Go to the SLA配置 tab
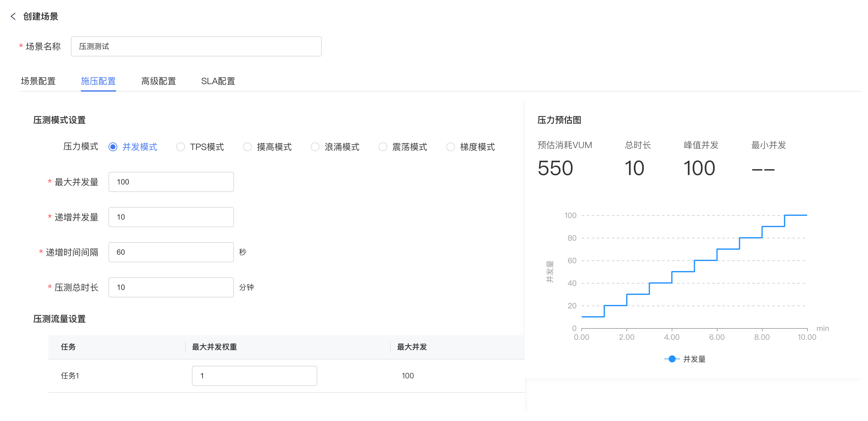The width and height of the screenshot is (868, 421). coord(218,81)
